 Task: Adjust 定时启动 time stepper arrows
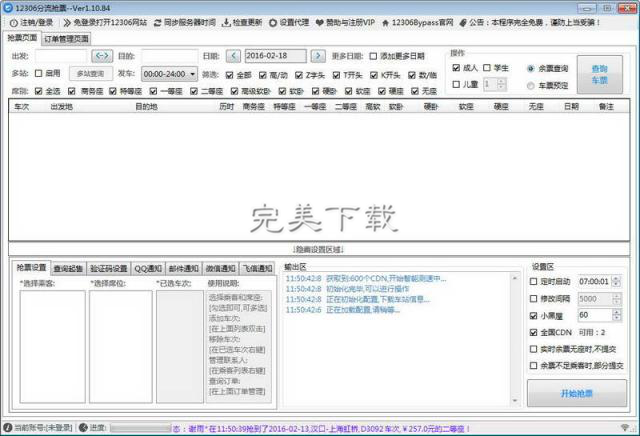pyautogui.click(x=617, y=281)
